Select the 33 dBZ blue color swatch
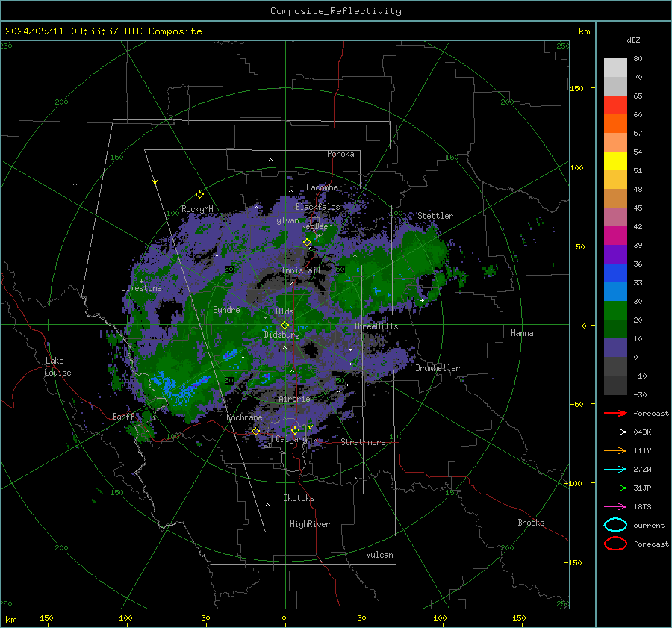The image size is (672, 628). pyautogui.click(x=615, y=291)
